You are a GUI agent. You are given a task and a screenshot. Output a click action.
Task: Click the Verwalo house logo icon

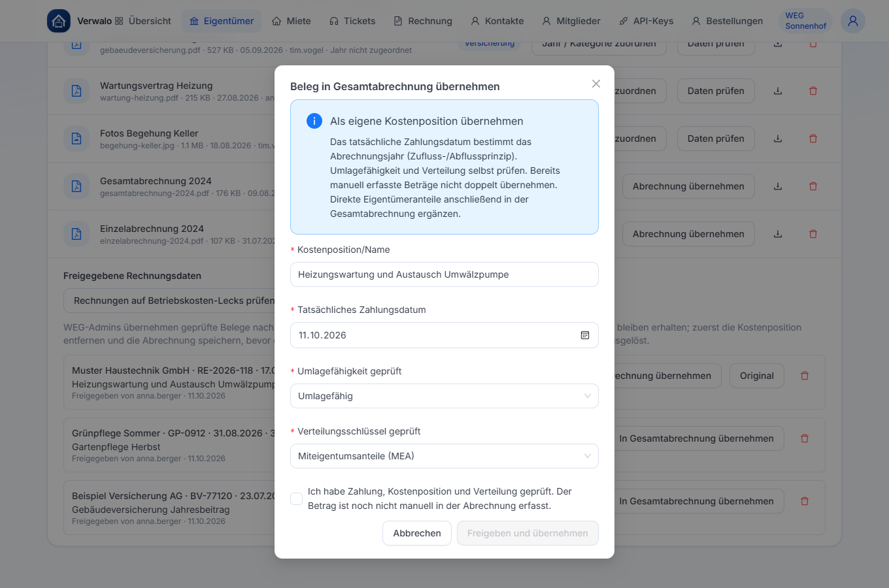59,21
